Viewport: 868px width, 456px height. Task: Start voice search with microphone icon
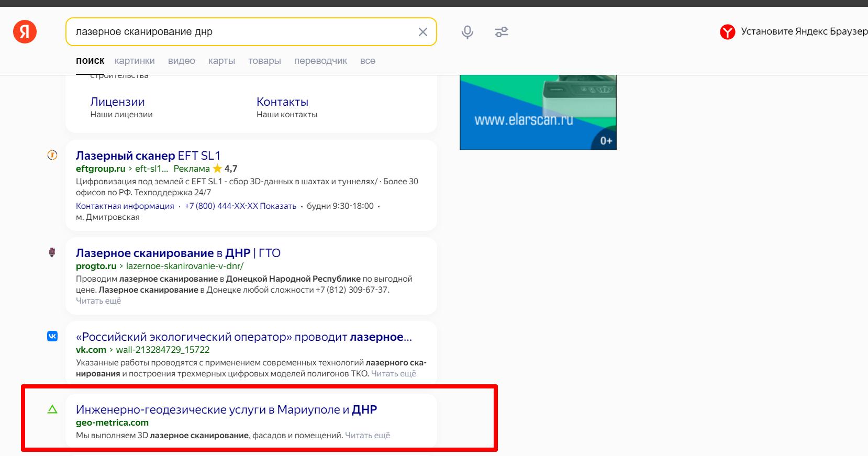(x=468, y=32)
